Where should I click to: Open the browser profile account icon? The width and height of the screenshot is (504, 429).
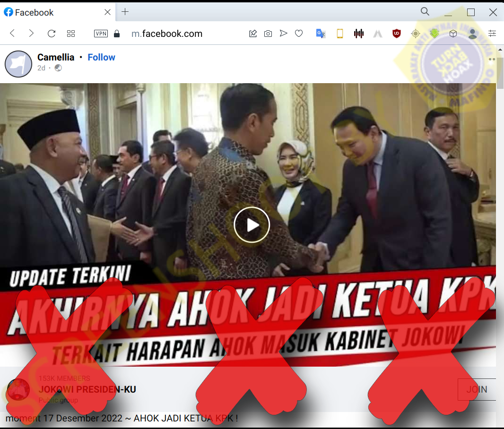[472, 34]
